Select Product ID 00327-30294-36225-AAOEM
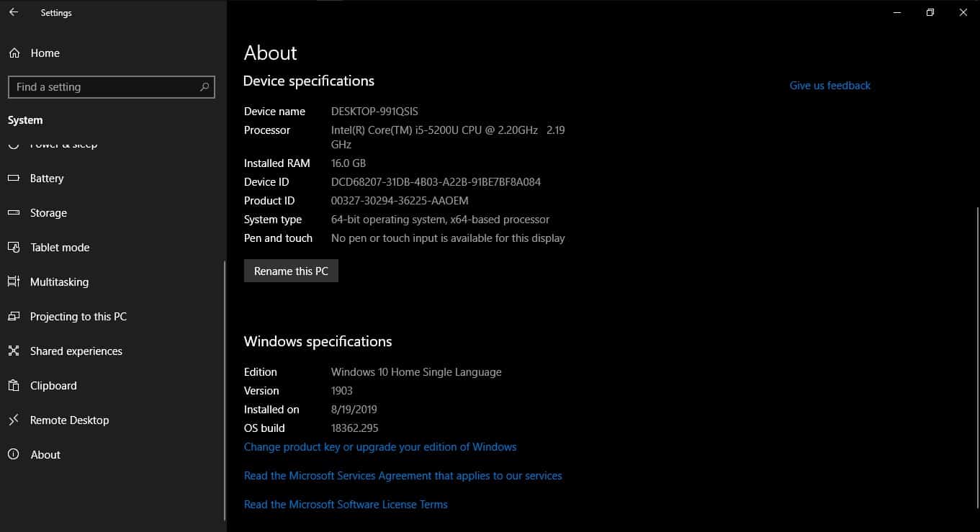The image size is (980, 532). pos(400,201)
